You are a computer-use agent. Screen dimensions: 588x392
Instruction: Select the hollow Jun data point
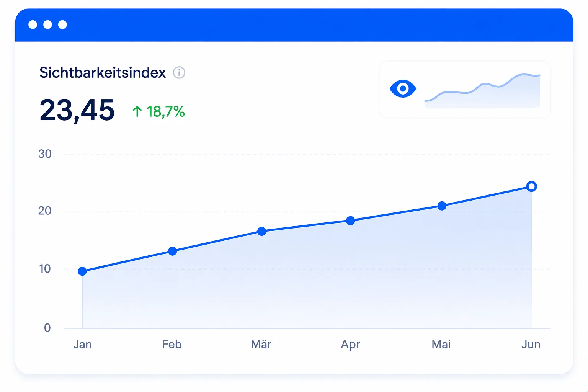[x=531, y=186]
